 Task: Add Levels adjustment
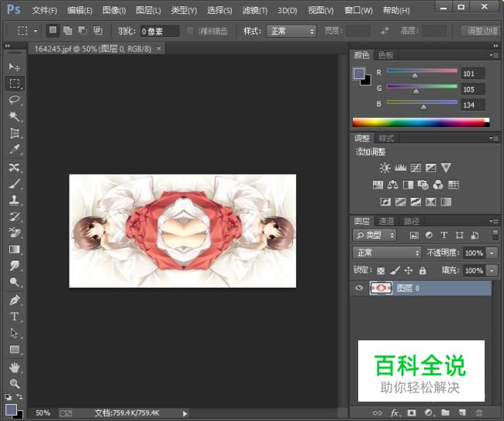400,167
